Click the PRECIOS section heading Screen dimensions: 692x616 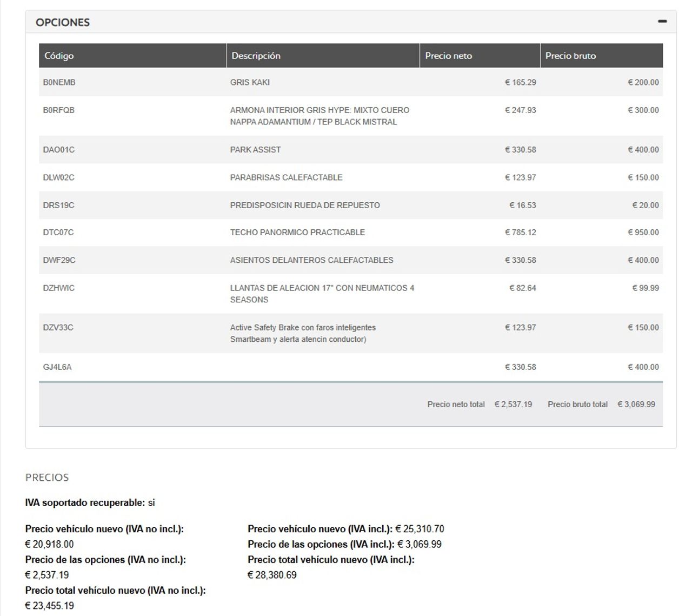[47, 478]
